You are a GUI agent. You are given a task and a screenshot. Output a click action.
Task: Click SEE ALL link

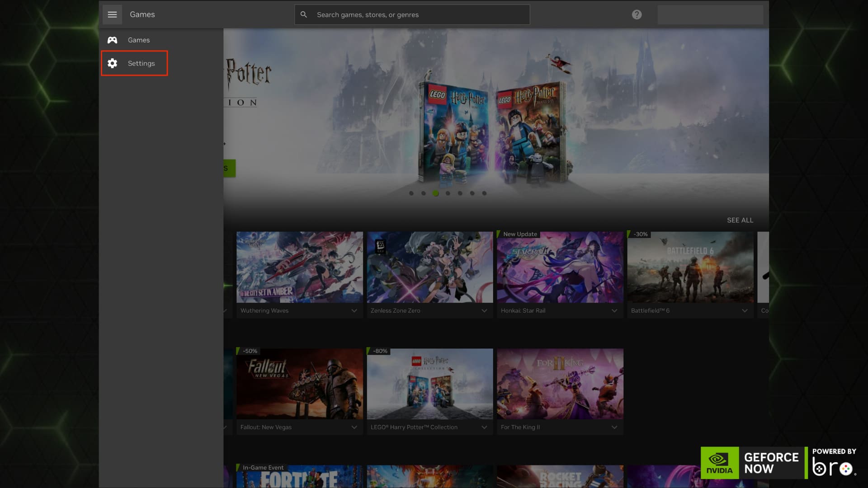click(740, 220)
